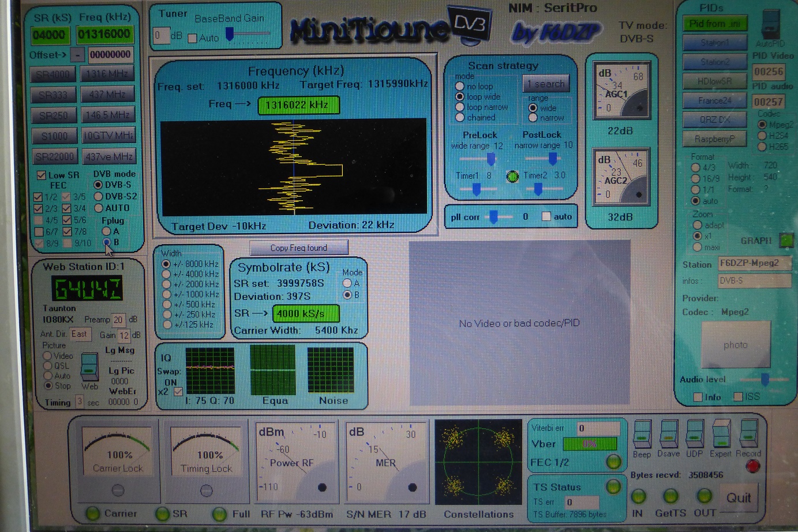Toggle the Expert switch
The height and width of the screenshot is (532, 798).
(721, 434)
